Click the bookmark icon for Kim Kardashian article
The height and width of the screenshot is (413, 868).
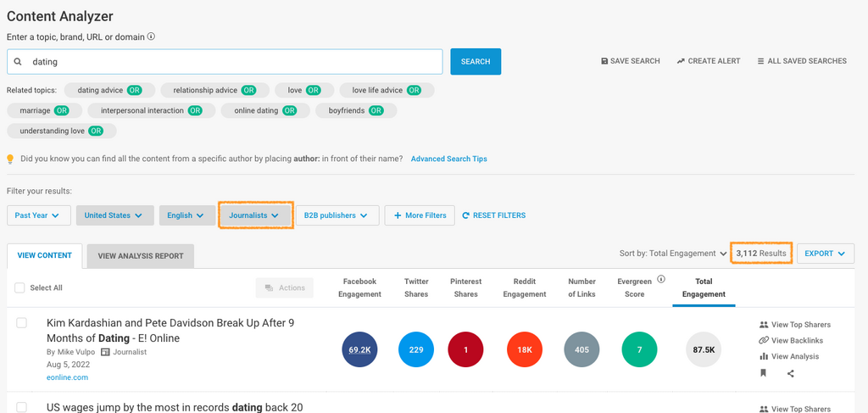[763, 373]
